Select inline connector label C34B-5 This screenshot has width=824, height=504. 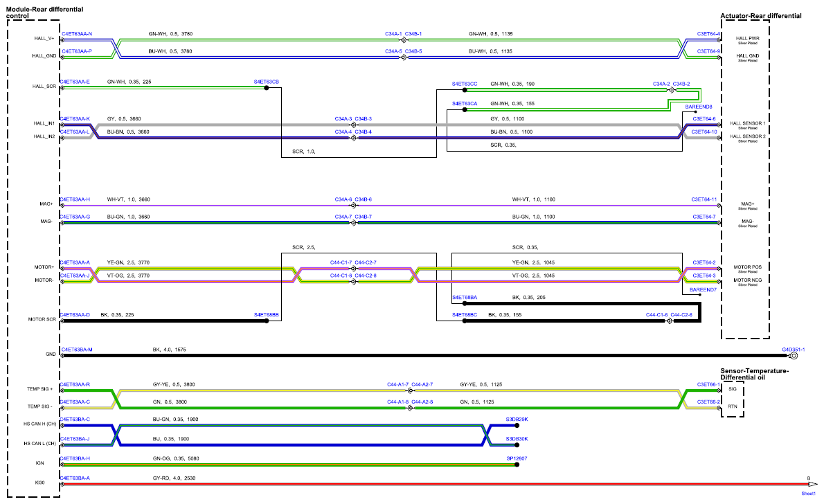pyautogui.click(x=413, y=51)
